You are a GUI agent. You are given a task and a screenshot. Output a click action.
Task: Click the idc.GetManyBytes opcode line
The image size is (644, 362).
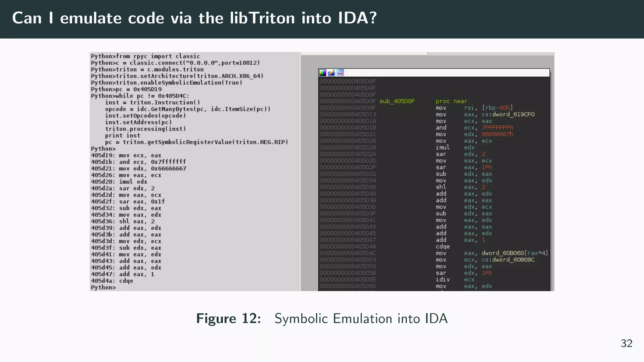click(x=188, y=109)
